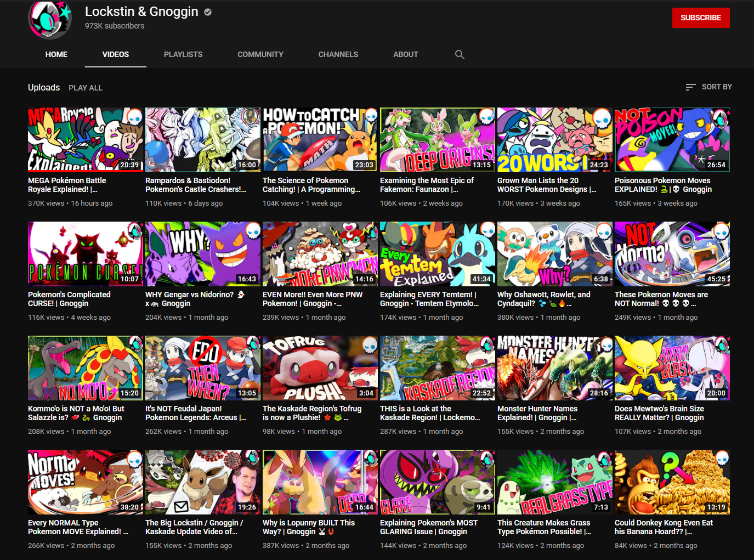Open the MEGA Pokémon Battle Royale thumbnail

86,140
